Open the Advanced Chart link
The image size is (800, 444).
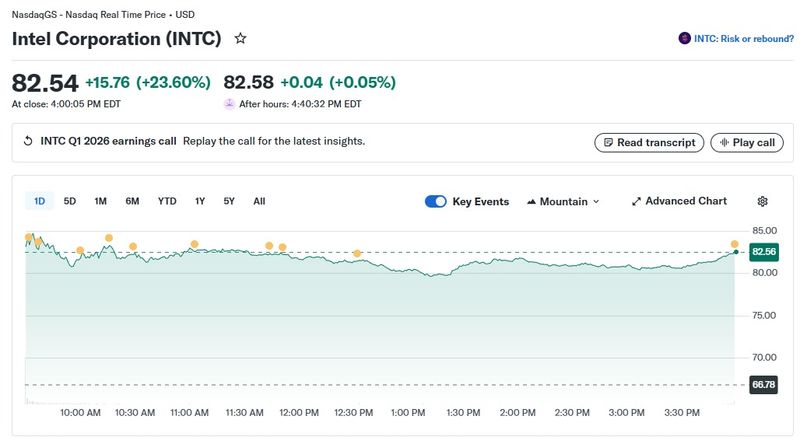pos(679,201)
